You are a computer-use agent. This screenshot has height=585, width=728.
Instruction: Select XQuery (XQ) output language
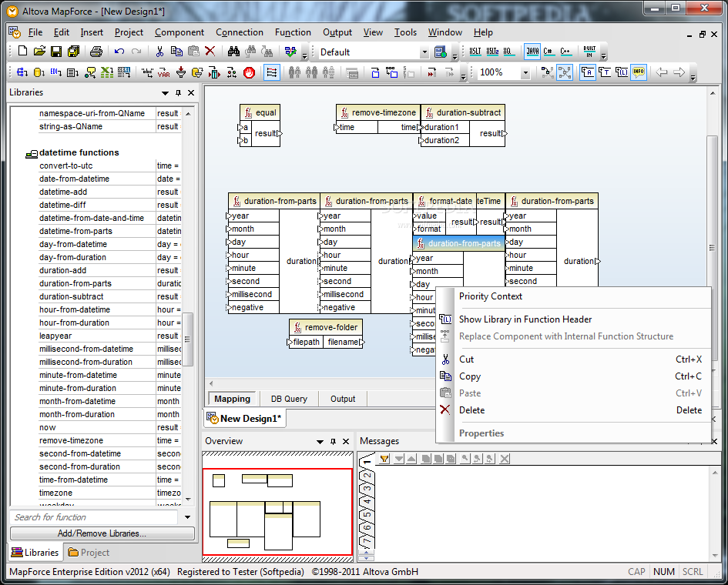coord(509,52)
